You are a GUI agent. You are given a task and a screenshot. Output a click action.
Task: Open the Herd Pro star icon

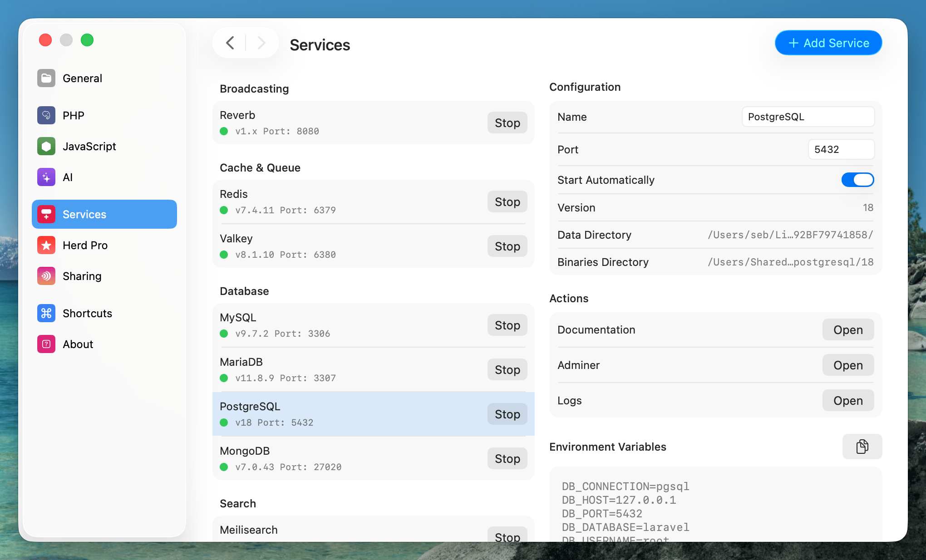[46, 245]
